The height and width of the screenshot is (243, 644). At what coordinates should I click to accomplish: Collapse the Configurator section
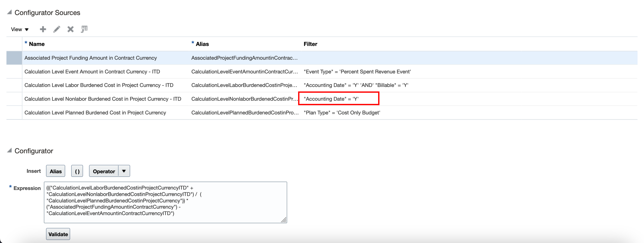tap(9, 150)
